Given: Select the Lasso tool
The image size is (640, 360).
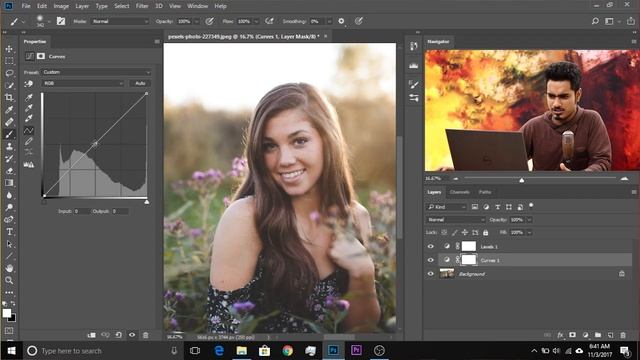Looking at the screenshot, I should (9, 73).
